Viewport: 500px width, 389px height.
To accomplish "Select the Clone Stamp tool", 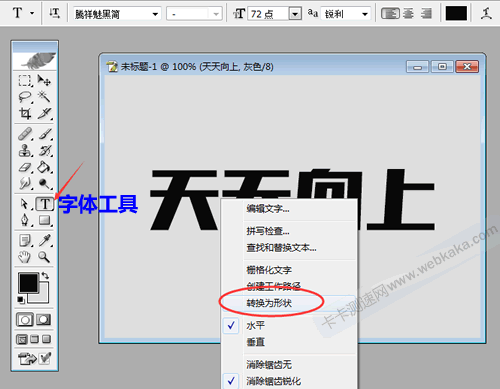I will [x=25, y=151].
